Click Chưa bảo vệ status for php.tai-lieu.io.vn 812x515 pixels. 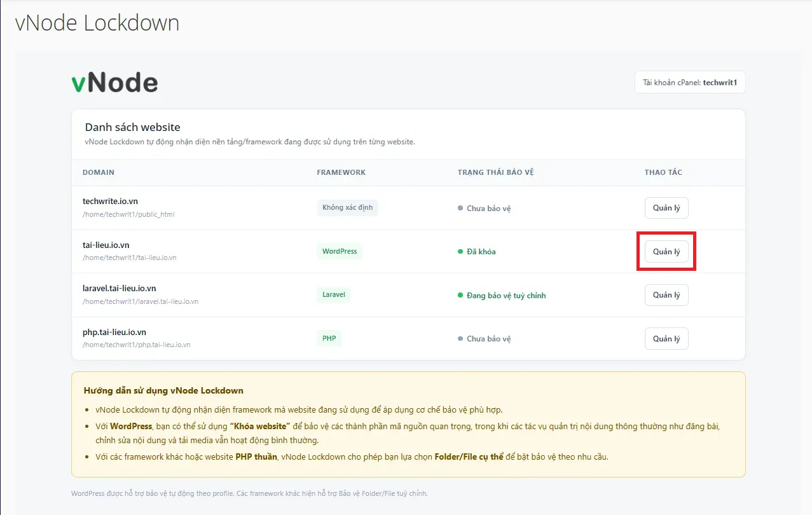484,339
